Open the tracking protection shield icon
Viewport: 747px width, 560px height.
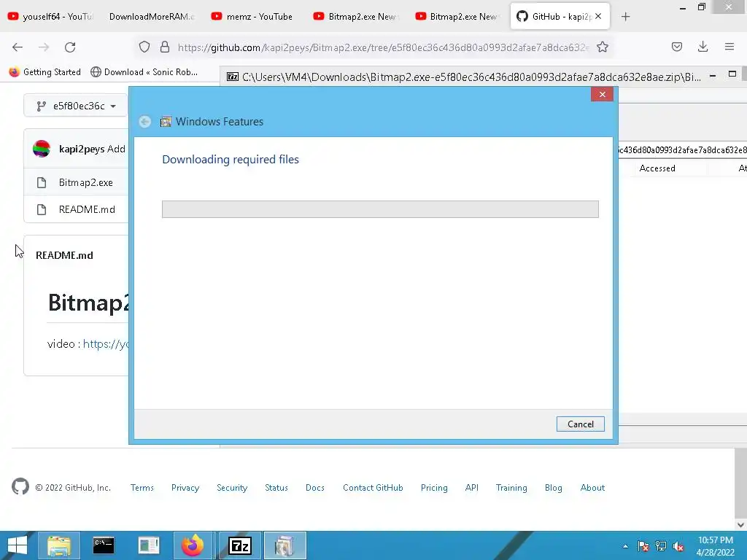click(144, 47)
